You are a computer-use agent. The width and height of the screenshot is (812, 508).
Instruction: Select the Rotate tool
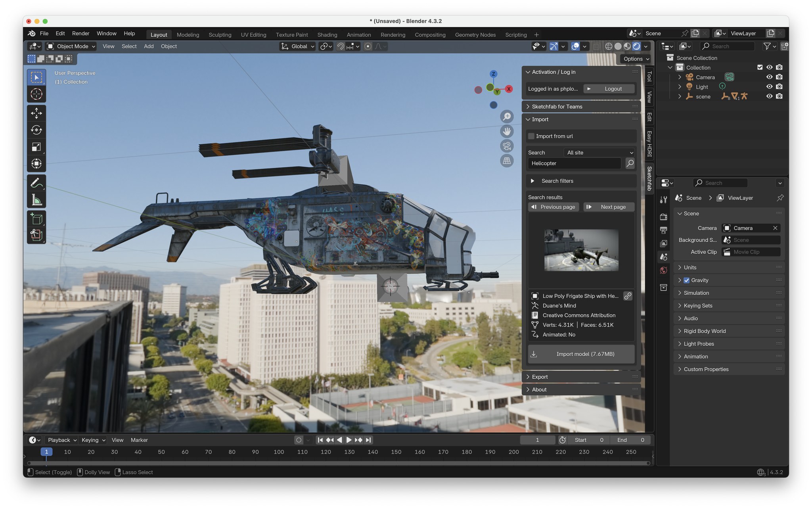pos(36,130)
